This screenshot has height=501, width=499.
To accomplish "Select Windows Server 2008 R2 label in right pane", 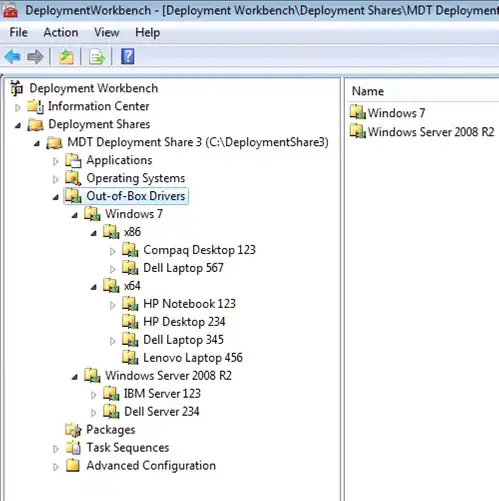I will coord(431,132).
